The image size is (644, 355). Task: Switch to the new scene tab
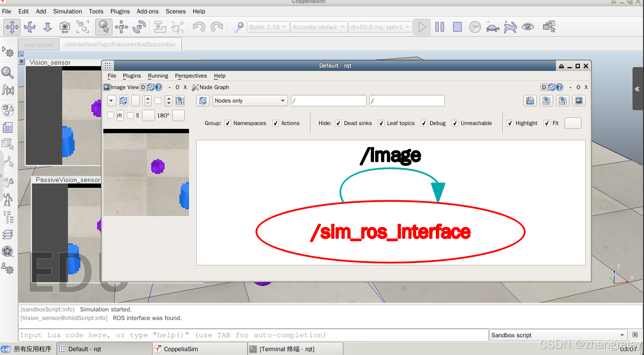point(38,45)
